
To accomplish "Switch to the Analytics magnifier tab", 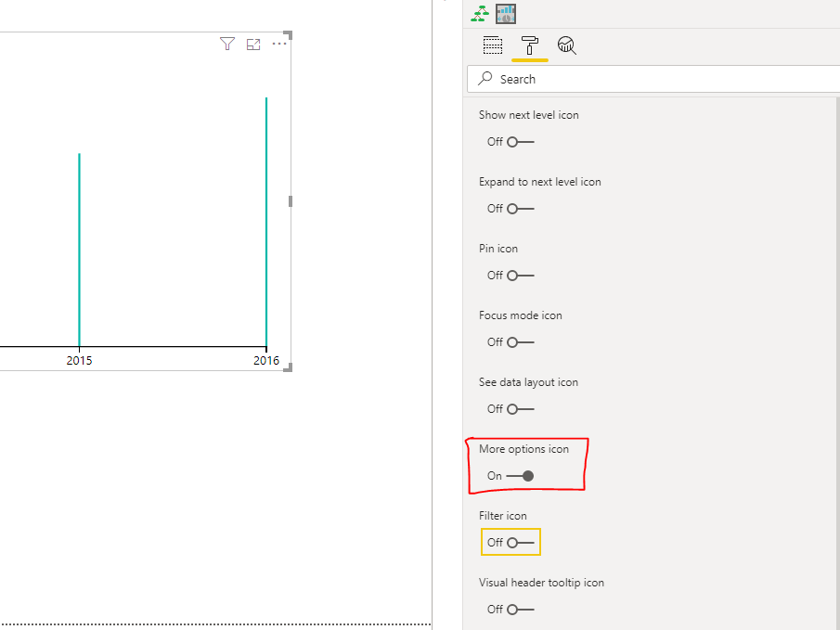I will click(567, 45).
